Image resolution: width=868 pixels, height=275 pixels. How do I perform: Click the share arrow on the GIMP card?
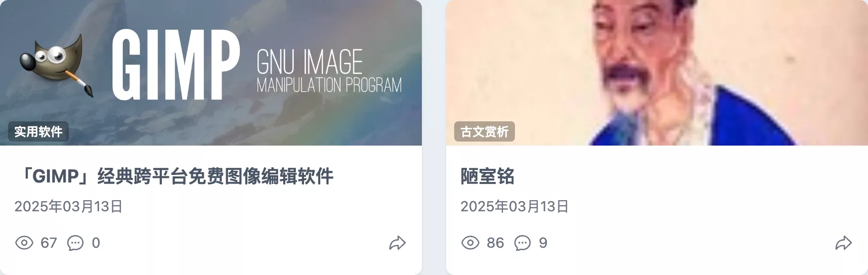tap(398, 243)
